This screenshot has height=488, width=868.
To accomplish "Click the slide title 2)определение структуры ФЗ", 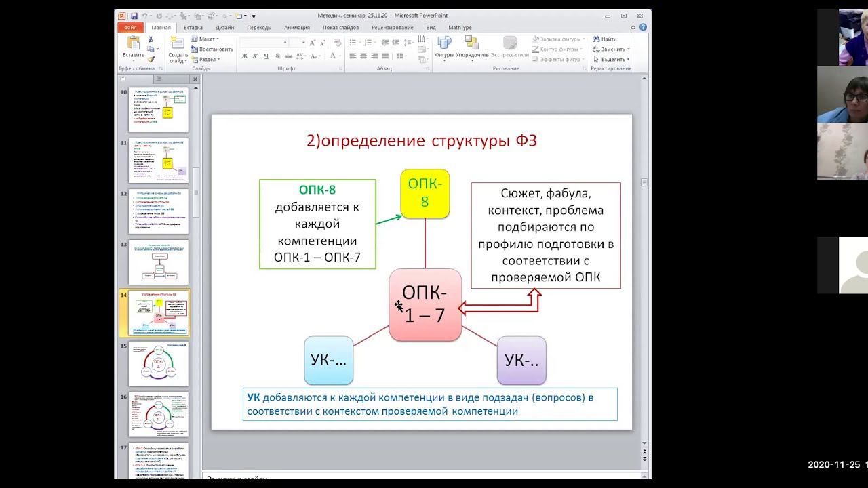I will pos(422,141).
